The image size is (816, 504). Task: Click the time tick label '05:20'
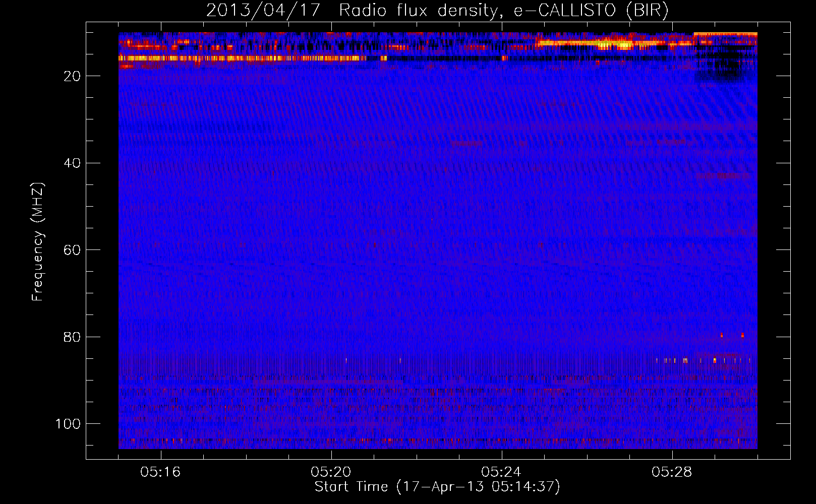[331, 472]
